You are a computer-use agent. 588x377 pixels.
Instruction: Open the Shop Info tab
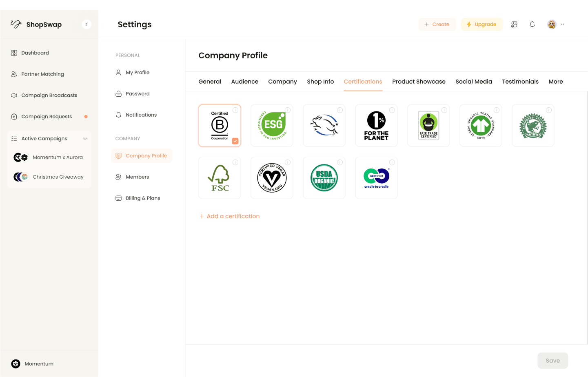[320, 82]
